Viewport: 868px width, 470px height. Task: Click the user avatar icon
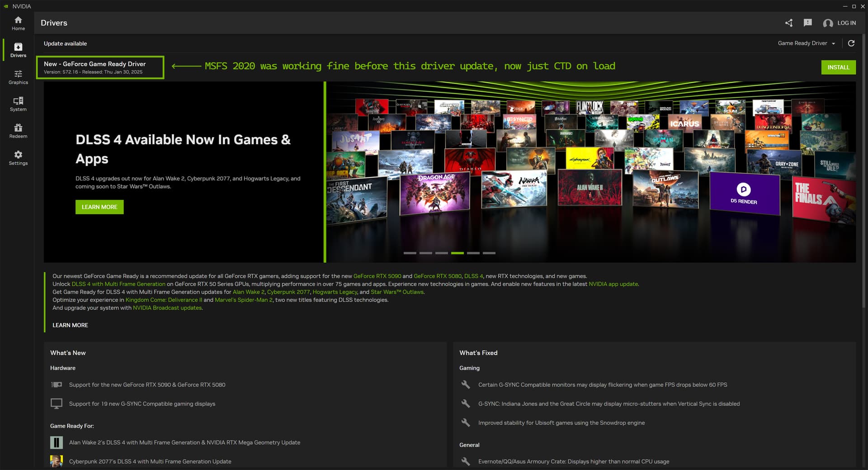[x=828, y=23]
